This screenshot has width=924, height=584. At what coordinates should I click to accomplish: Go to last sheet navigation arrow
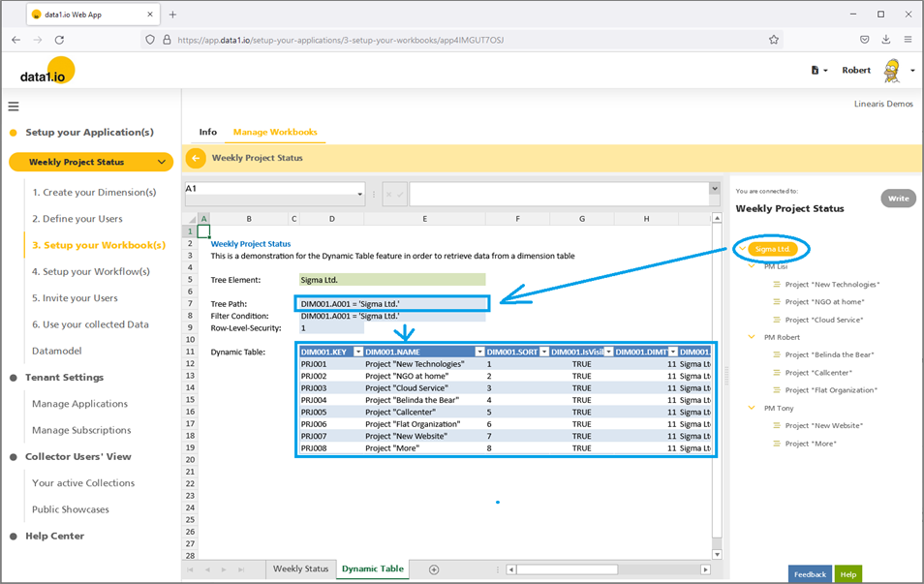point(241,569)
